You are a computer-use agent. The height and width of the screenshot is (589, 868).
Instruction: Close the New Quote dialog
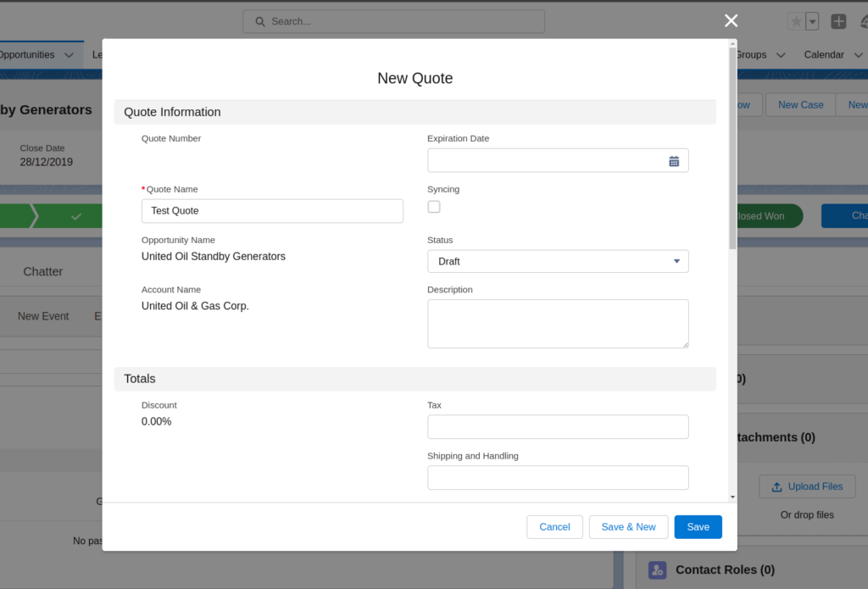point(731,21)
